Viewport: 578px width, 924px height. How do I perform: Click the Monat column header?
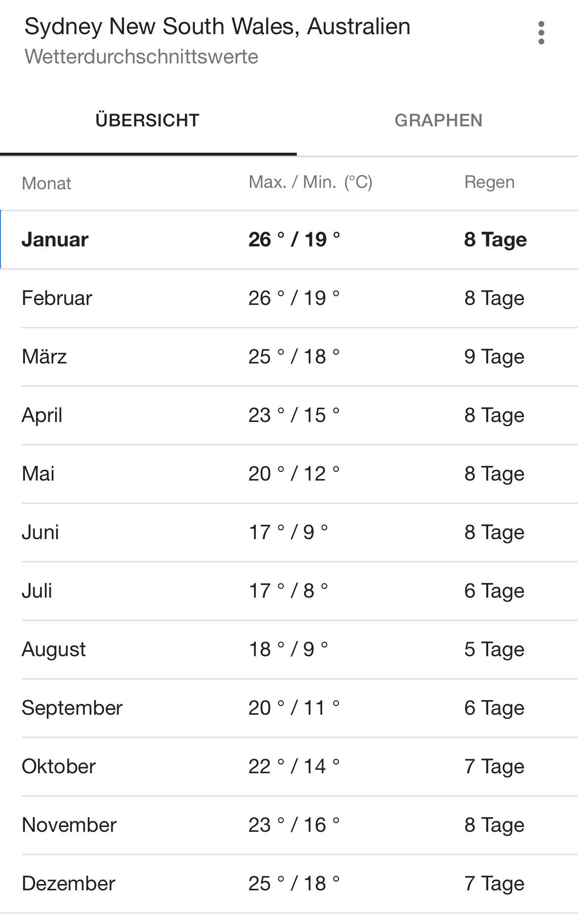[x=46, y=183]
